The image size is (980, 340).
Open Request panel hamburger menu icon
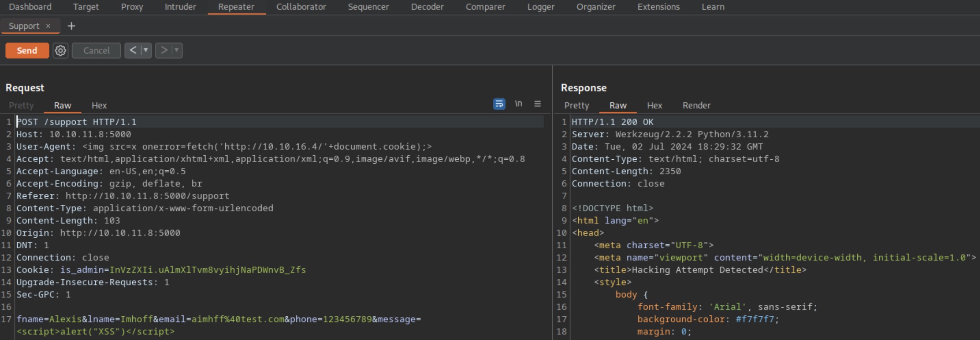point(538,104)
